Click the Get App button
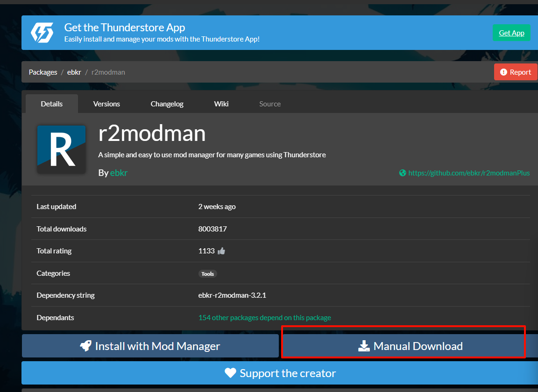This screenshot has height=392, width=538. 511,33
